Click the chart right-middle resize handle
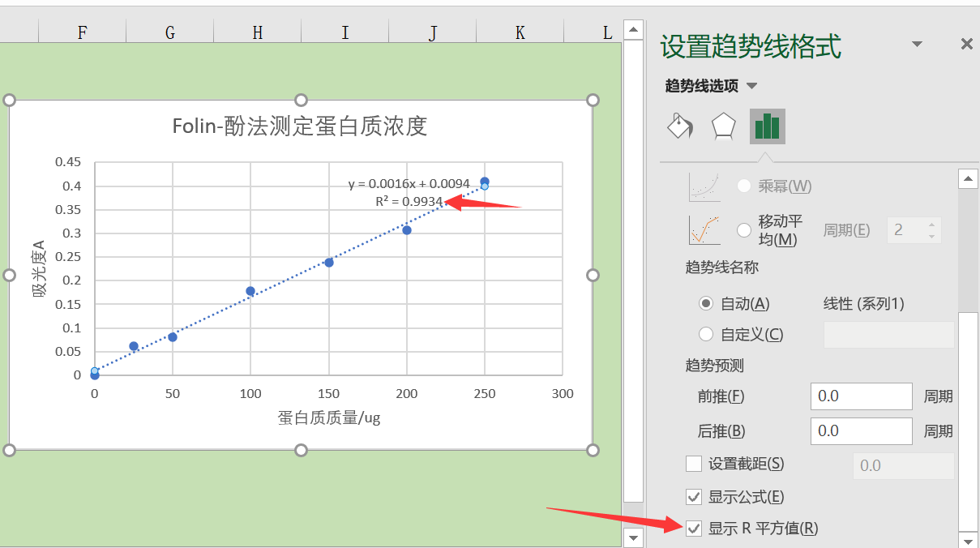Screen dimensions: 980x548 pyautogui.click(x=593, y=275)
